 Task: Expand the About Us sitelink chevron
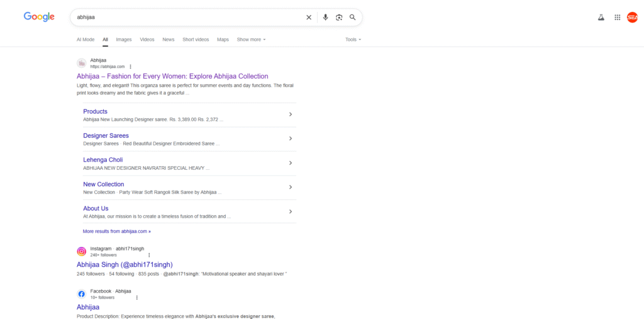point(291,211)
